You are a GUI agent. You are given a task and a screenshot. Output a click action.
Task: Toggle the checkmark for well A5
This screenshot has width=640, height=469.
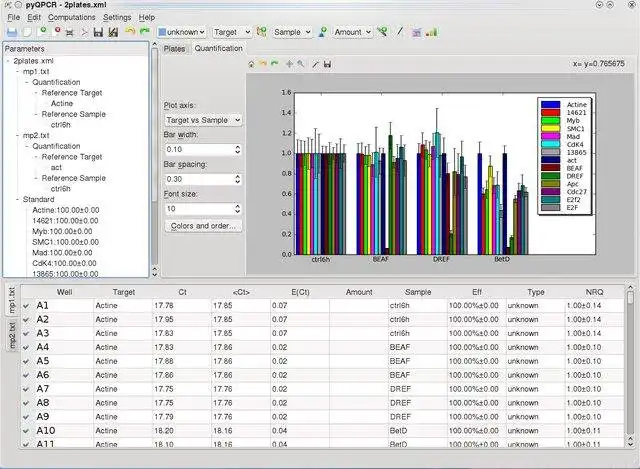coord(26,361)
